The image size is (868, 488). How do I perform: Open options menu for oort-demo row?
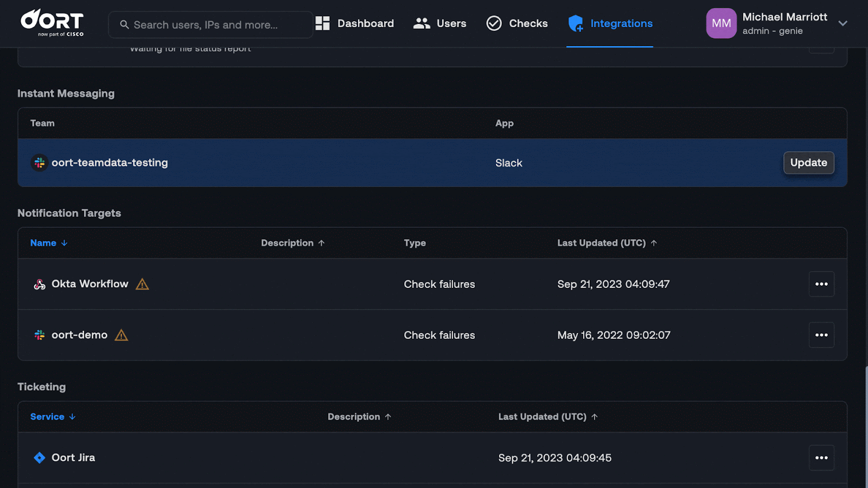(x=821, y=335)
